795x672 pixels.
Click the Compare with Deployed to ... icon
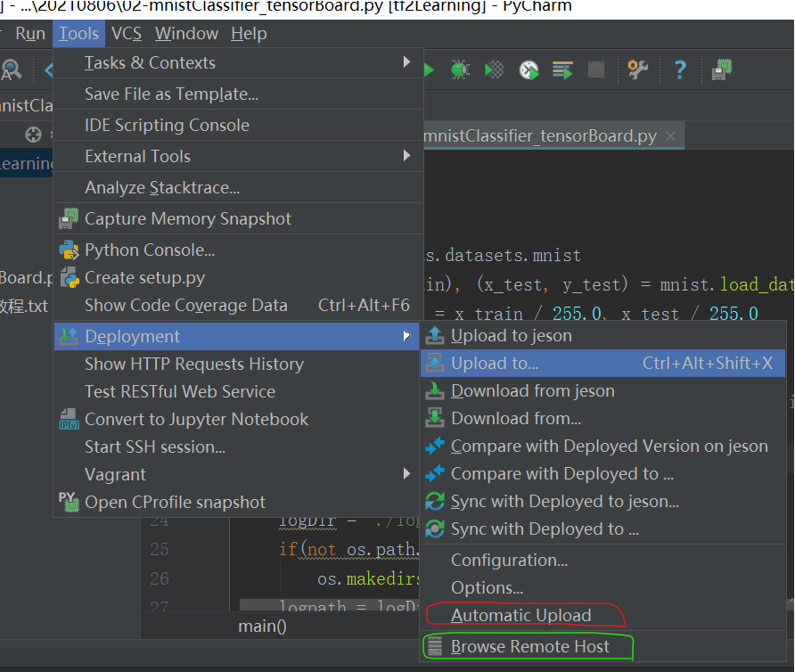tap(435, 473)
